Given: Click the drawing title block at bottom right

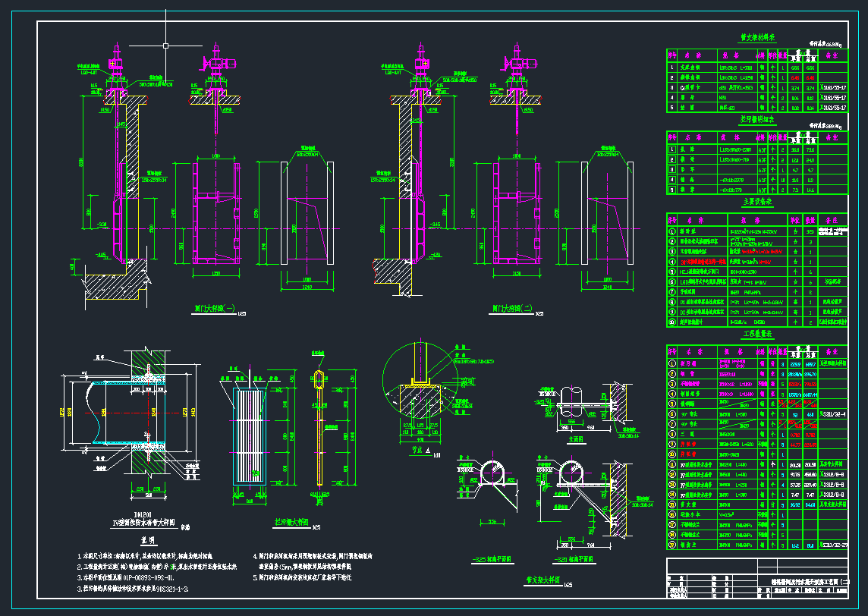Looking at the screenshot, I should click(757, 578).
